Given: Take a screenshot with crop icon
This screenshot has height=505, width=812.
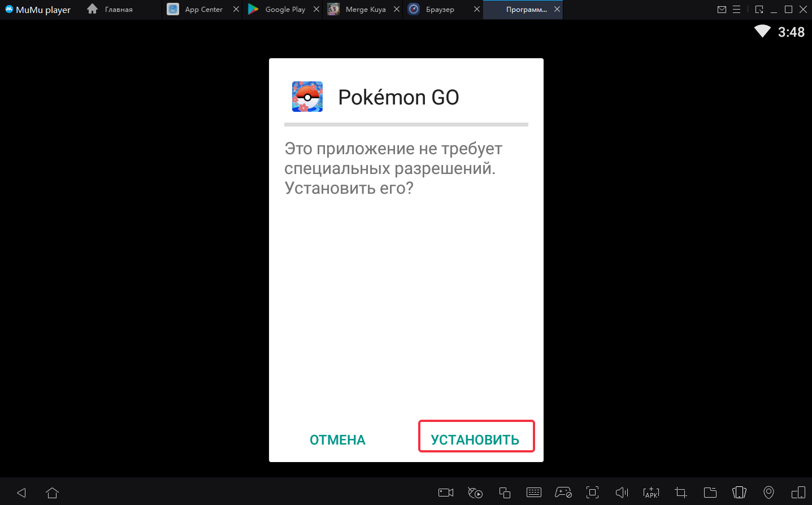Looking at the screenshot, I should tap(681, 493).
